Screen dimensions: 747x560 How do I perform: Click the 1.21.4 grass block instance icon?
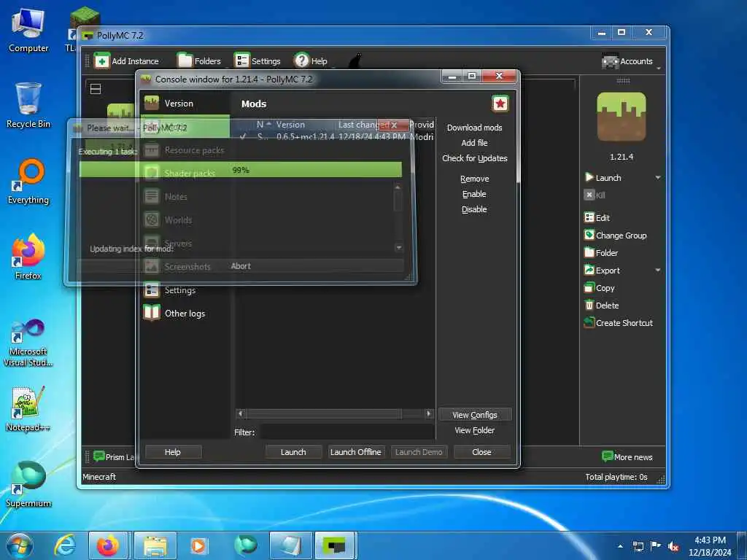pyautogui.click(x=622, y=117)
